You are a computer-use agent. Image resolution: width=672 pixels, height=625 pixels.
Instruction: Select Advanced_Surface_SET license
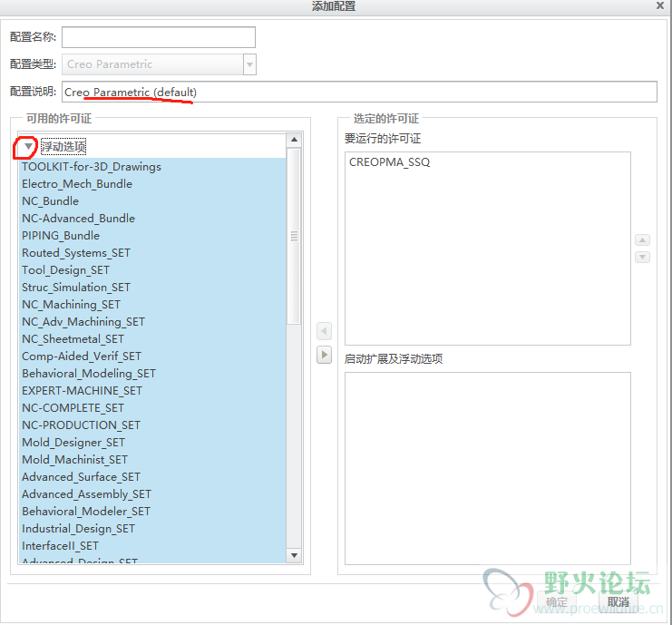[152, 476]
